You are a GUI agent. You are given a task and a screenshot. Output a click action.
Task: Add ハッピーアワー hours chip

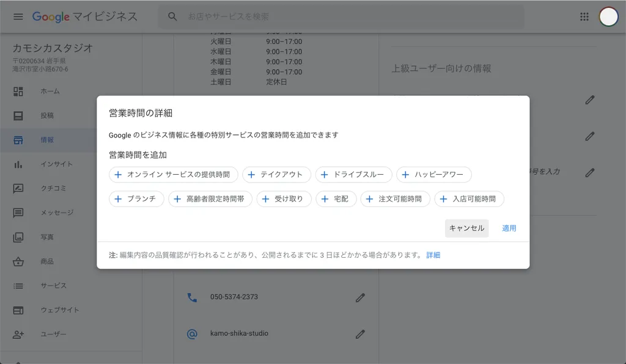click(434, 175)
